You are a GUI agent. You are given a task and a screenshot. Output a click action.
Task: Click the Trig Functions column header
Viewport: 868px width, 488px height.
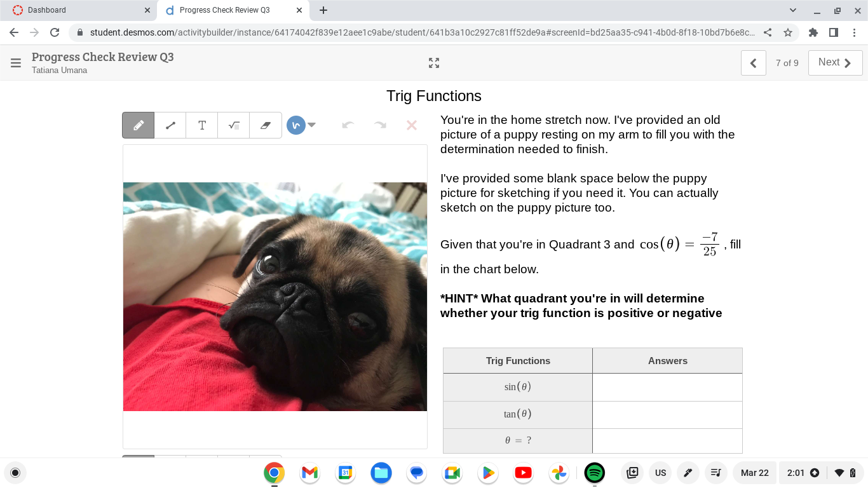coord(518,361)
